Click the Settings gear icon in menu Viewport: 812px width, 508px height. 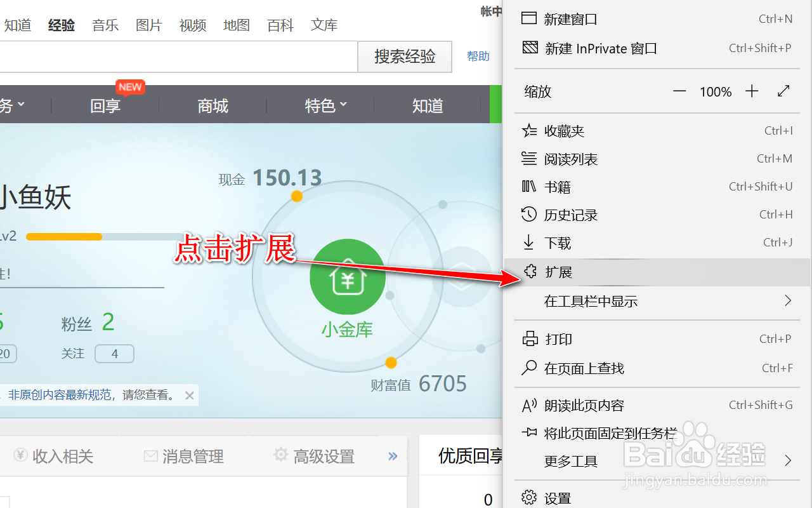[x=529, y=498]
